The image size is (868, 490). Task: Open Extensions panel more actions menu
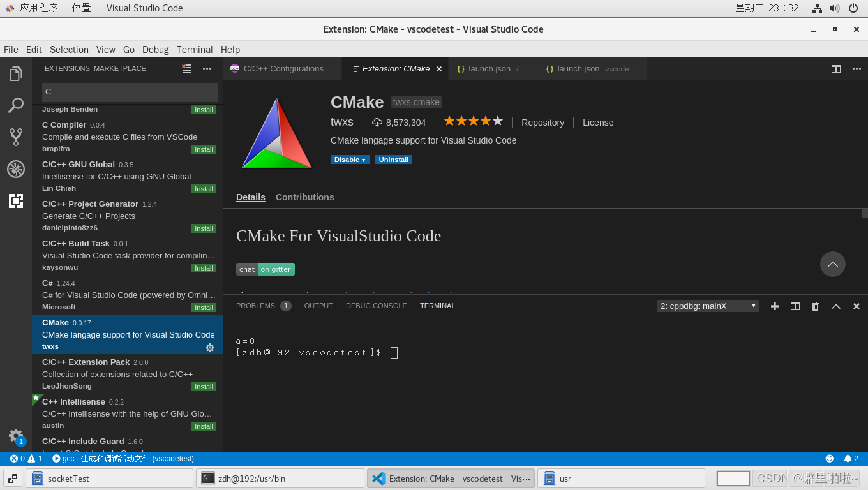click(207, 68)
